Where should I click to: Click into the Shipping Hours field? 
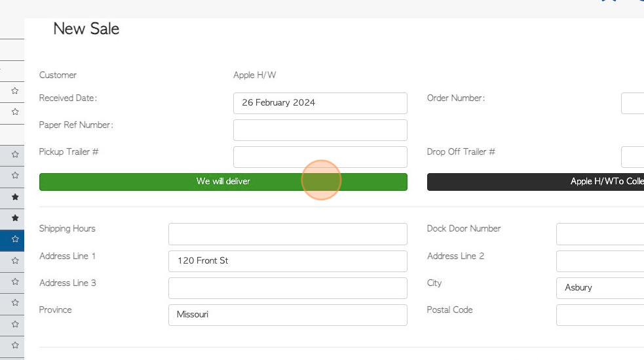point(288,234)
